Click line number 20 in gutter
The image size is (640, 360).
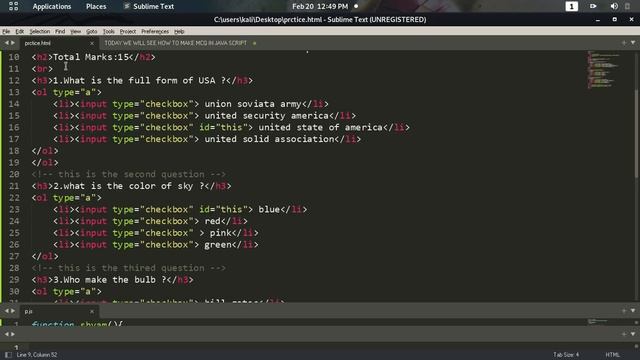14,174
